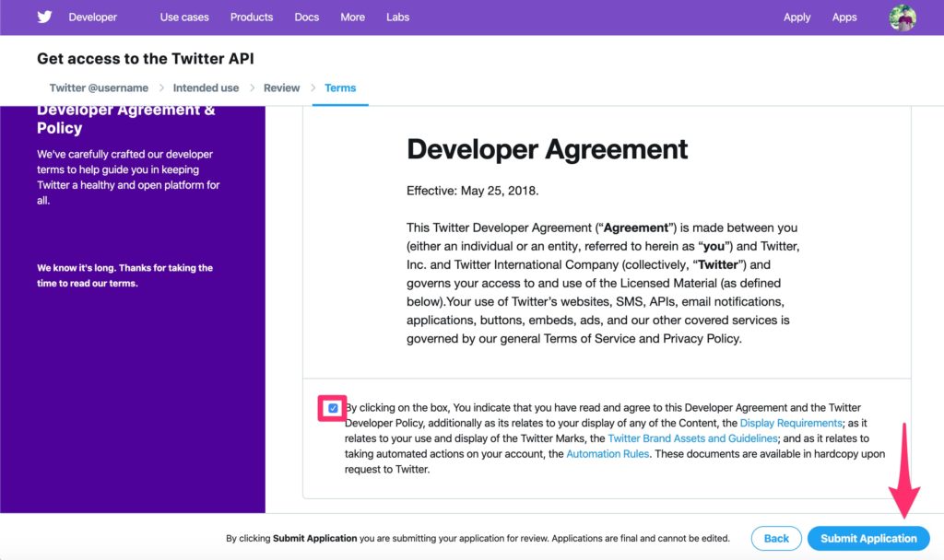Open the profile avatar menu
This screenshot has height=560, width=944.
902,17
